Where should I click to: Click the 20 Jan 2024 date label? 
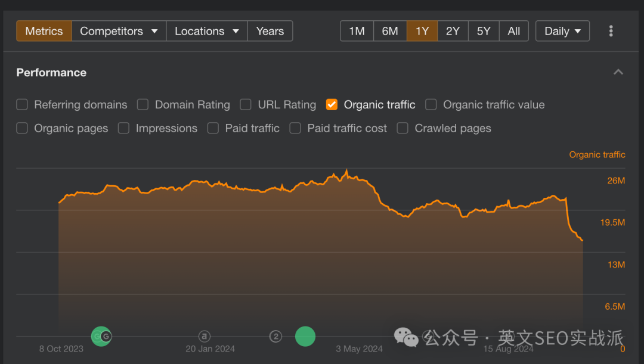(210, 349)
